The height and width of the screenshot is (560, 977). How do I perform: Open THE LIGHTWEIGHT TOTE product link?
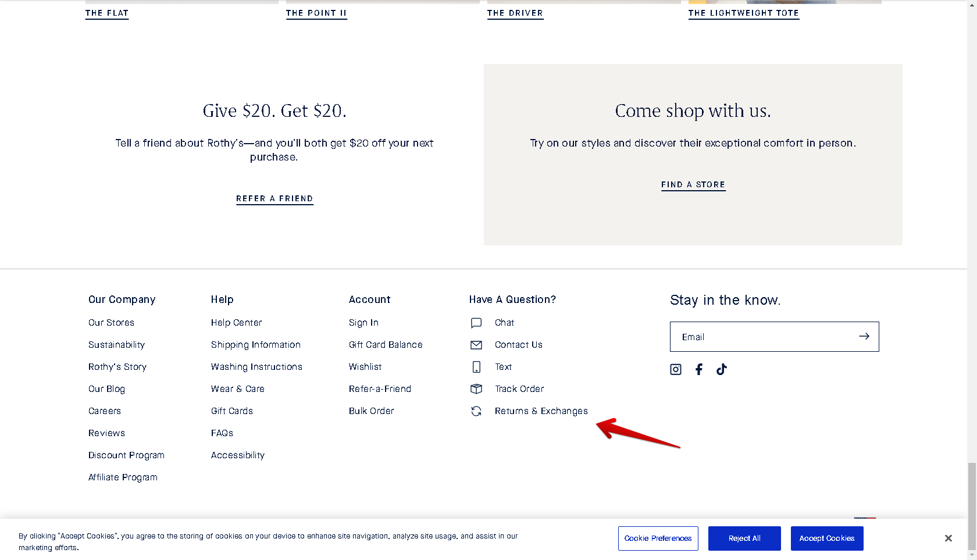[x=744, y=13]
